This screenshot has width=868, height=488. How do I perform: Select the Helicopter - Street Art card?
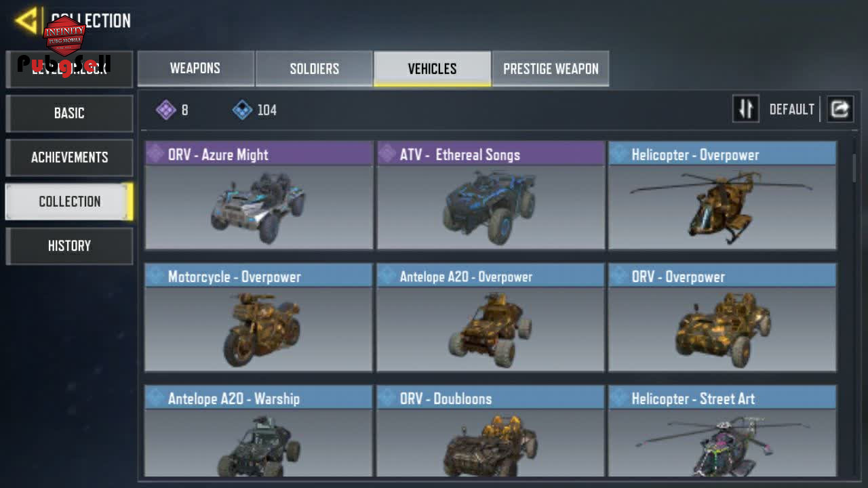click(x=722, y=431)
